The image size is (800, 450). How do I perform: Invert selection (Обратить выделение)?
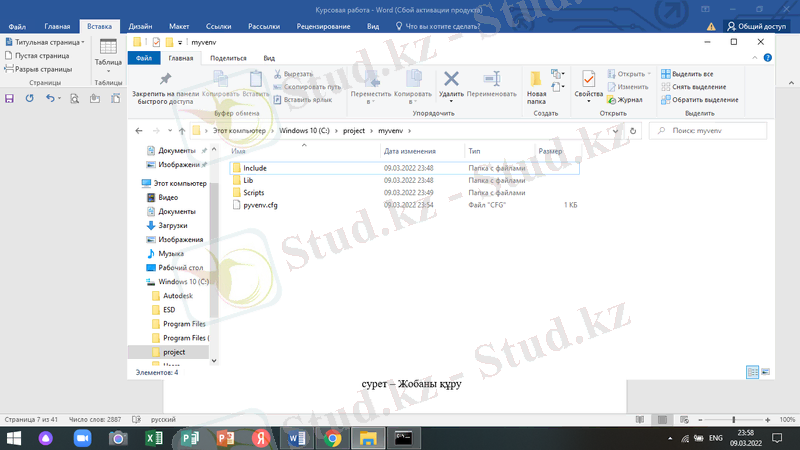699,100
